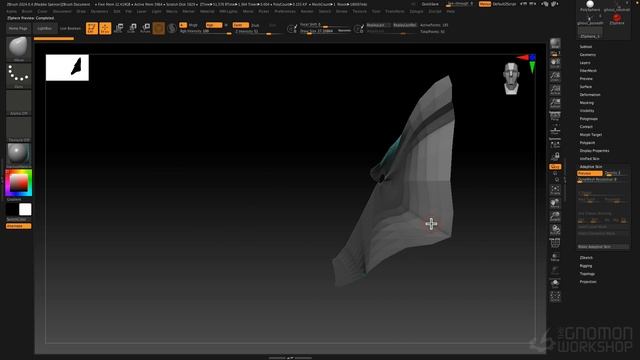Viewport: 640px width, 360px height.
Task: Expand the Rigging subpalette
Action: pyautogui.click(x=586, y=266)
